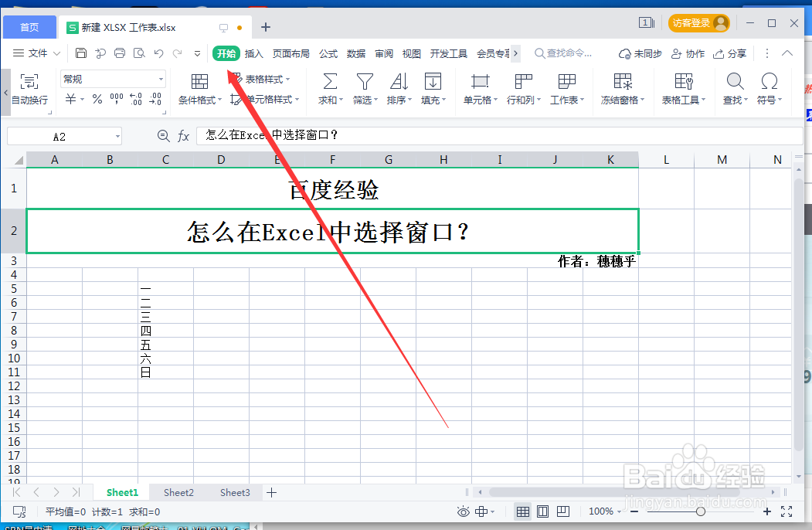Open the 开发工具 tab
Viewport: 812px width, 530px height.
(x=448, y=53)
